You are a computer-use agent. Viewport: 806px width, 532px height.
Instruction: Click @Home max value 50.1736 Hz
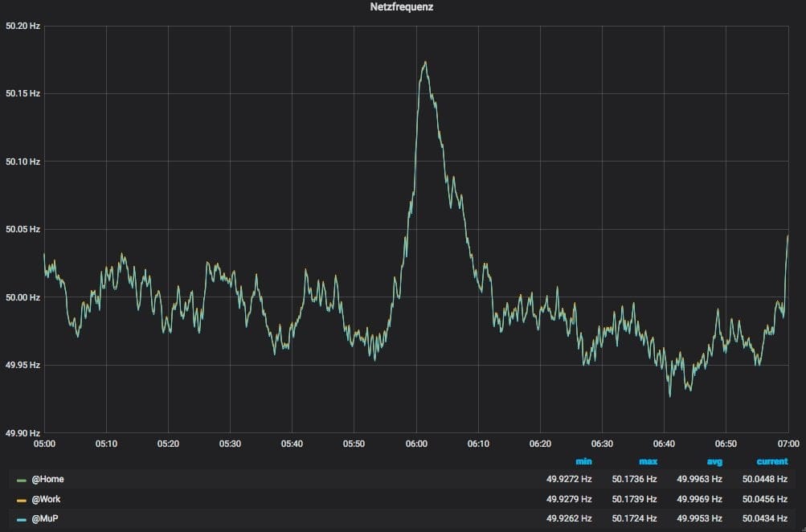click(x=634, y=480)
